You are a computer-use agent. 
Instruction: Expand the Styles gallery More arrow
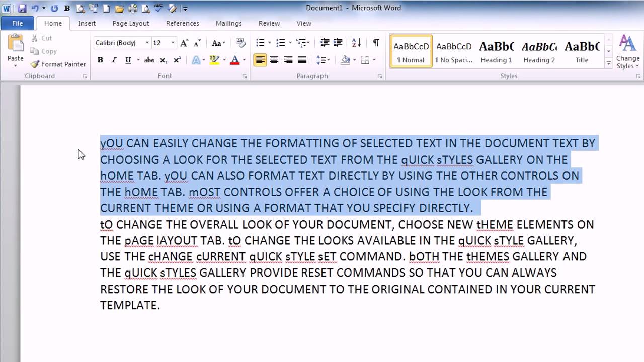click(608, 64)
